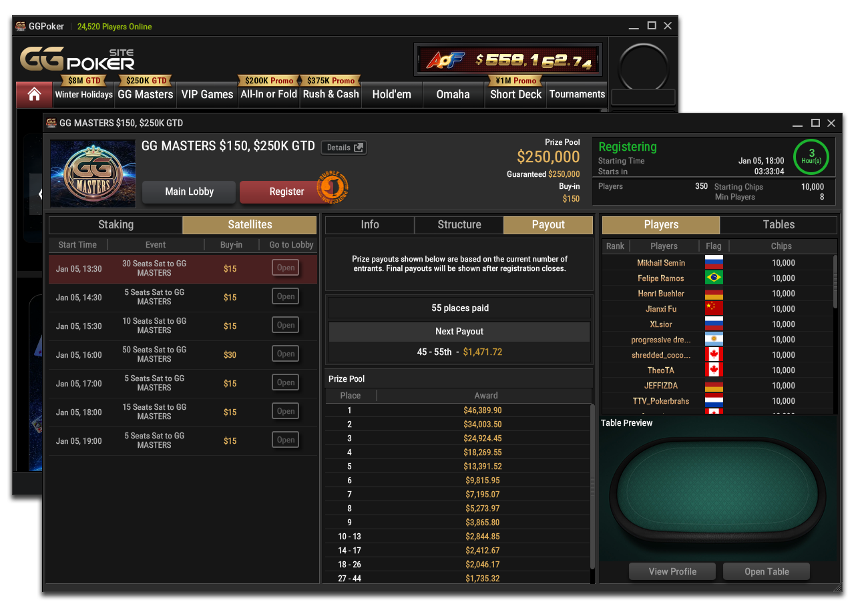Open the Structure tab
This screenshot has height=614, width=868.
coord(459,225)
